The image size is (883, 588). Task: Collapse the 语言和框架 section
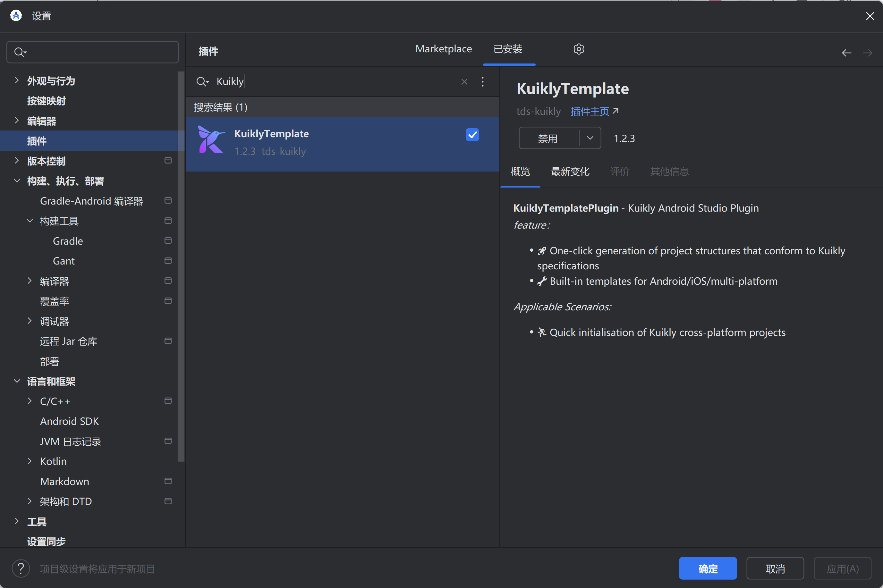16,381
